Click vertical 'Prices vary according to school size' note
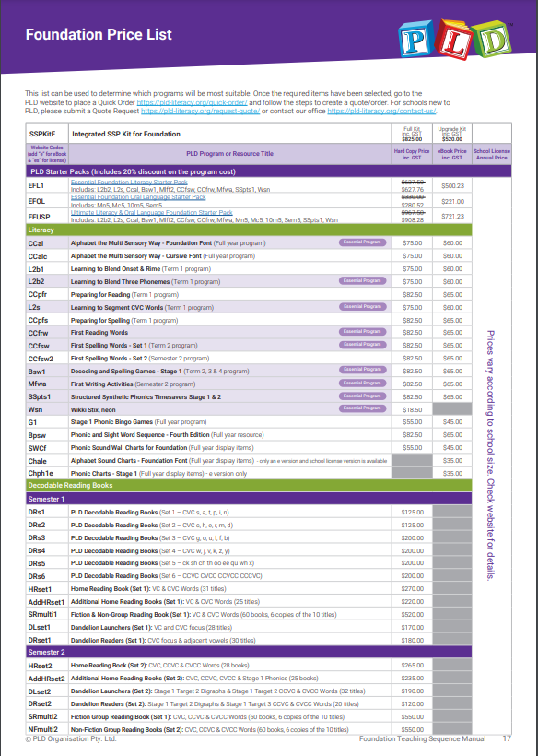This screenshot has height=756, width=538. [490, 455]
